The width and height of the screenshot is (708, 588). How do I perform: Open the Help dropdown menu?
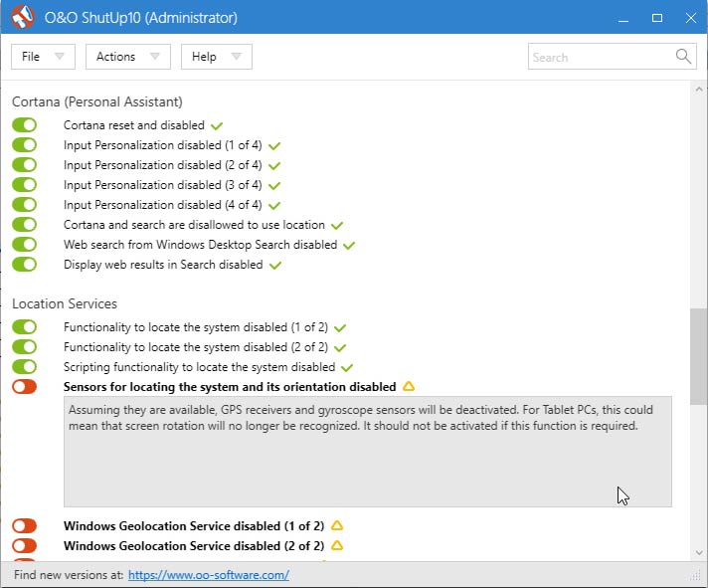217,57
